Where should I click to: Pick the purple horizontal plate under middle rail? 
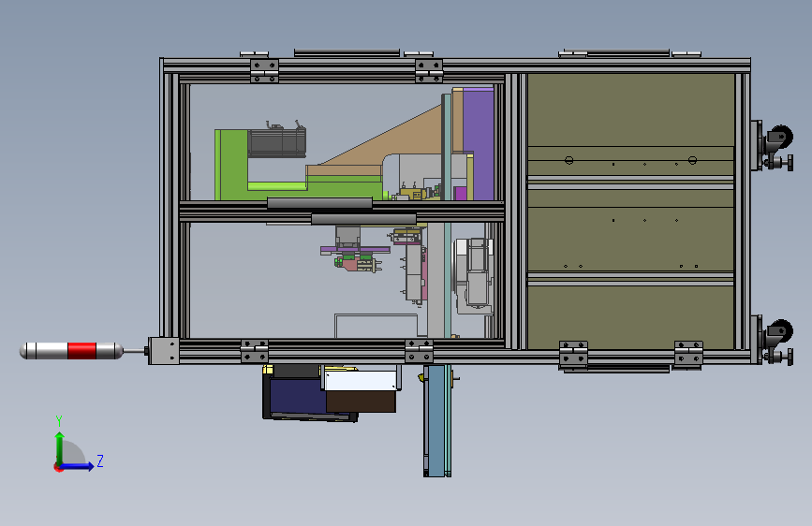pyautogui.click(x=355, y=250)
